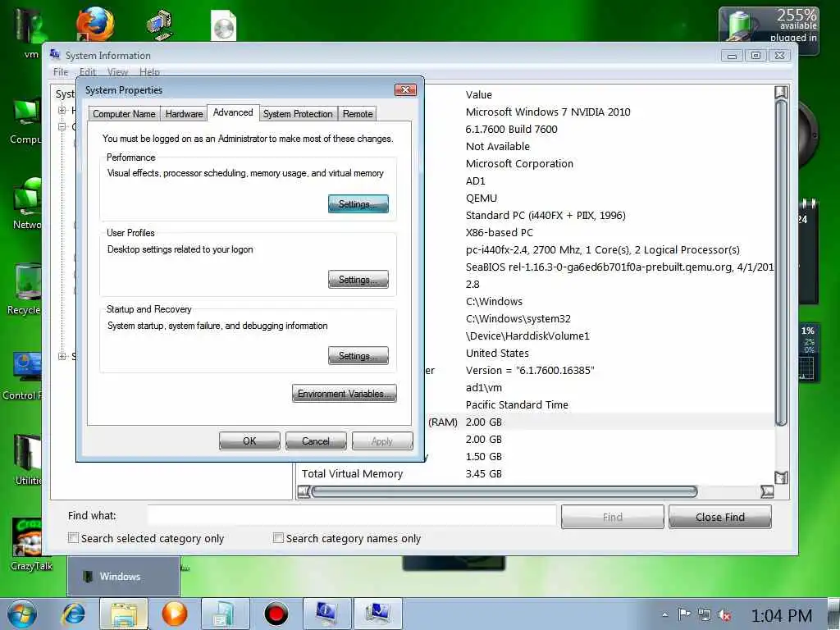The width and height of the screenshot is (840, 630).
Task: Enable Search category names only
Action: click(x=278, y=538)
